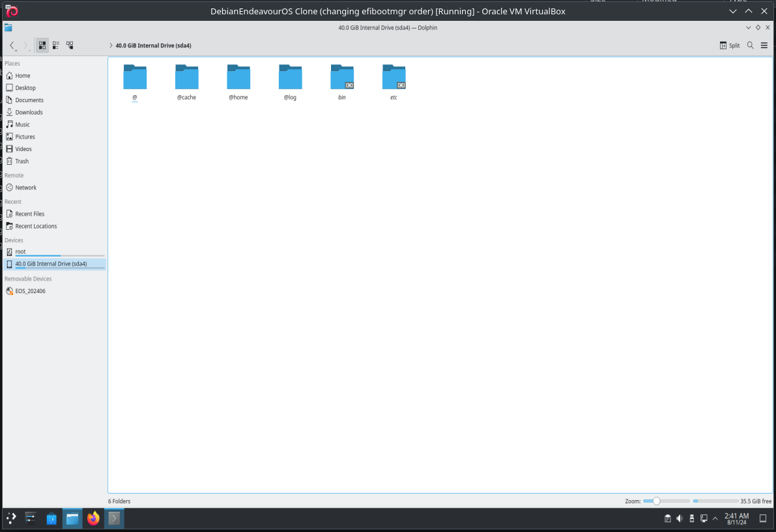This screenshot has width=776, height=532.
Task: Select the @home folder
Action: point(238,81)
